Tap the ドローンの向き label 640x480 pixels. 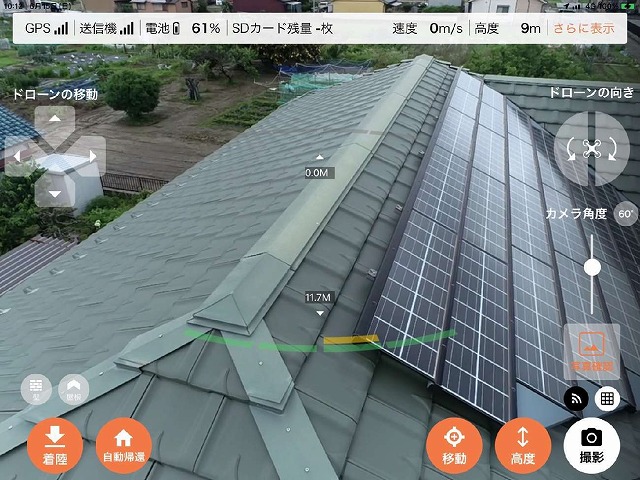pyautogui.click(x=591, y=93)
